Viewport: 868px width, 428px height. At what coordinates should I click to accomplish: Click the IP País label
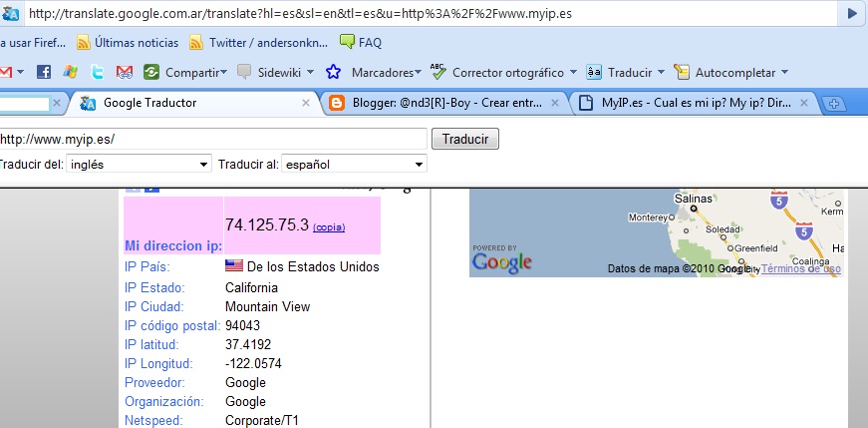(x=147, y=266)
